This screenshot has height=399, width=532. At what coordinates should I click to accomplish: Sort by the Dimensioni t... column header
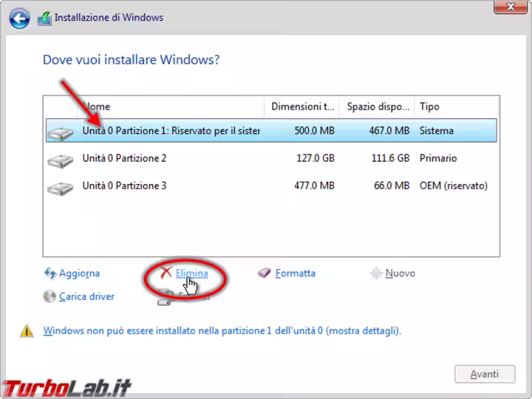coord(302,106)
